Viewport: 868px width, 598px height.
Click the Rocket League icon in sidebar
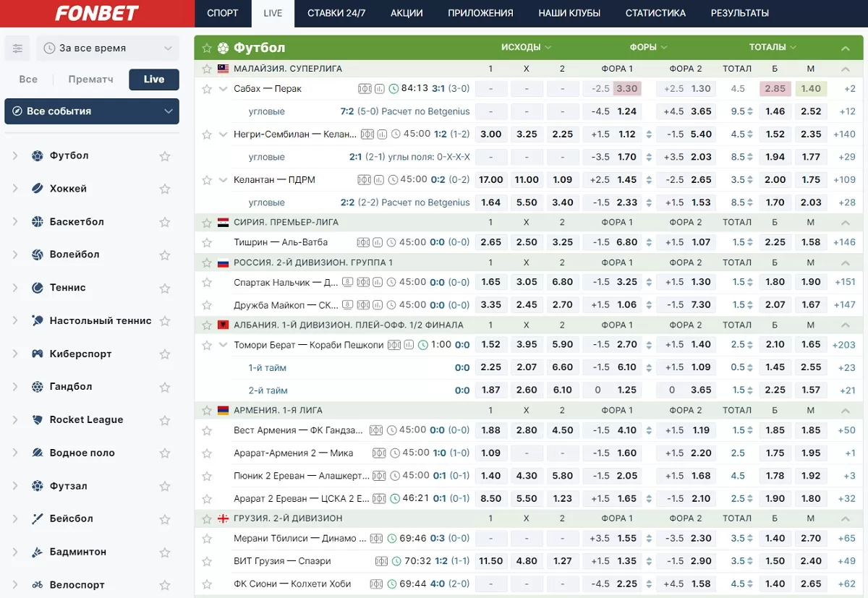click(x=38, y=420)
